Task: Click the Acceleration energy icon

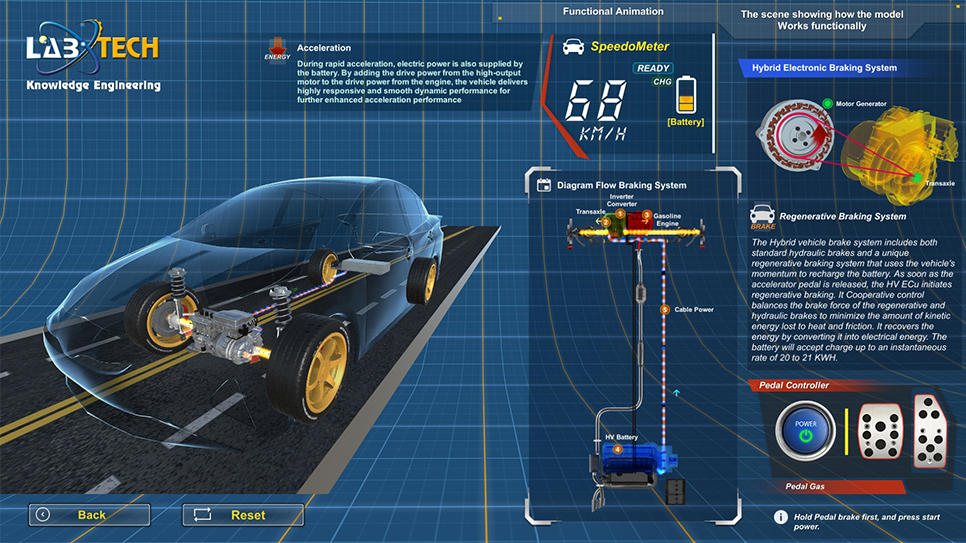Action: [x=277, y=50]
